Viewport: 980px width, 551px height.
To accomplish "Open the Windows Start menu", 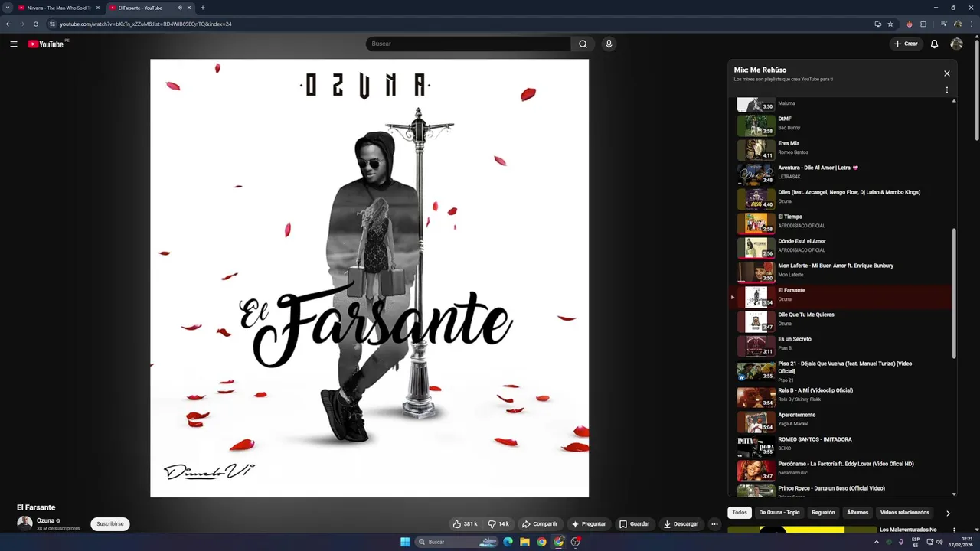I will pos(405,542).
